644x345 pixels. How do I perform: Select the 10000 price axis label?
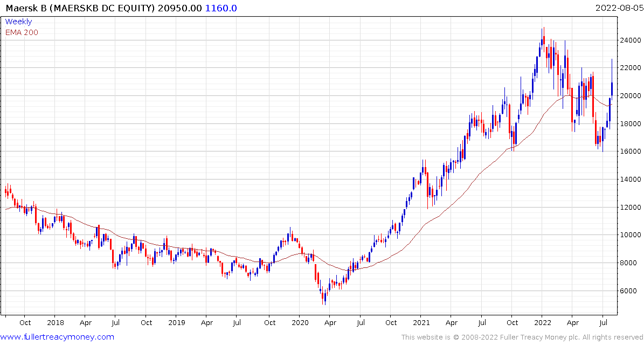tap(631, 235)
